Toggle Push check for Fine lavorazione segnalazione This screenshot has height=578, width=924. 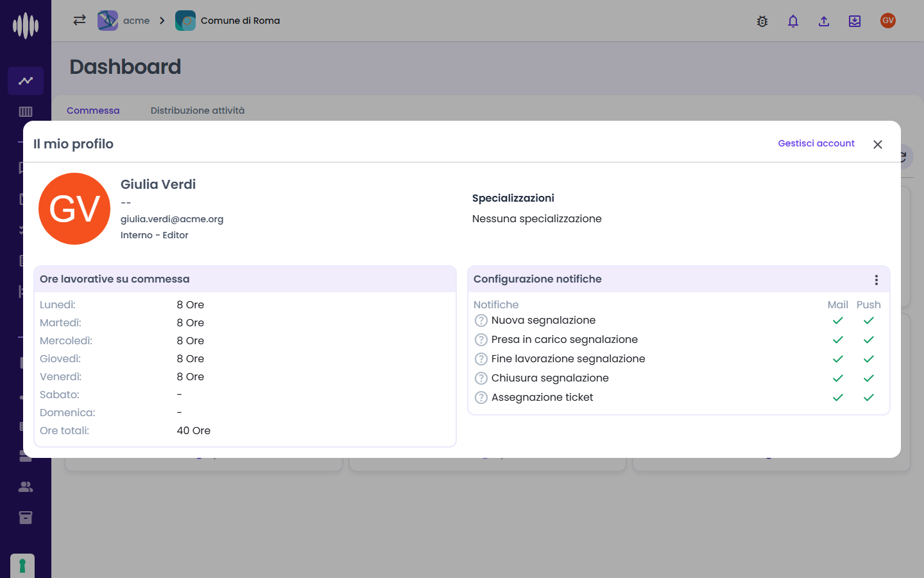(869, 359)
